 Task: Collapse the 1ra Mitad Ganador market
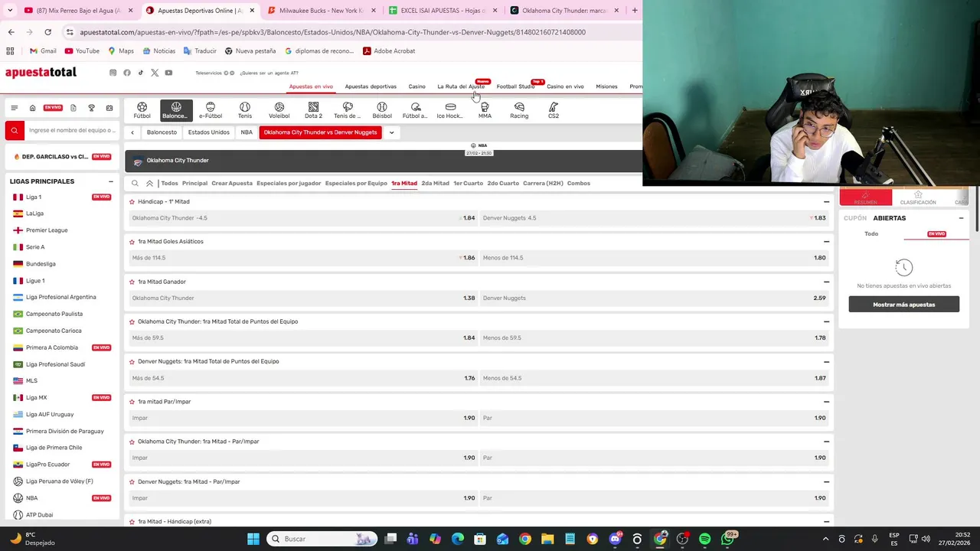coord(826,282)
